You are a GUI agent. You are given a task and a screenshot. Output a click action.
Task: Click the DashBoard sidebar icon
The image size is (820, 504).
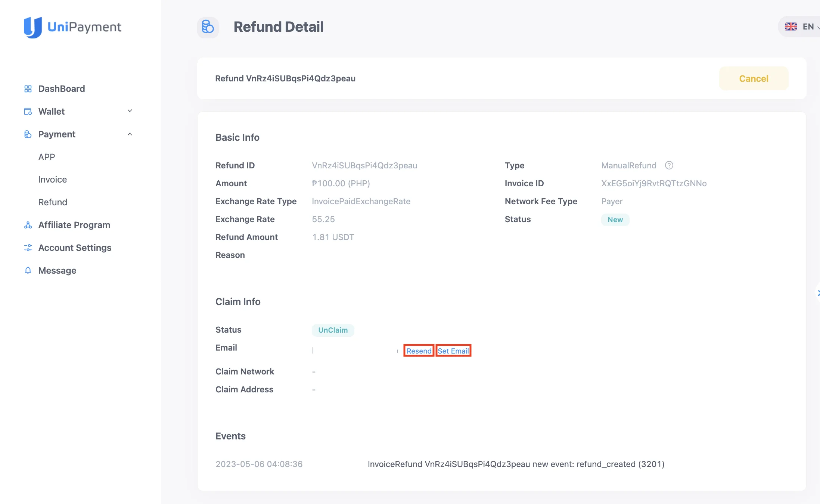point(28,88)
